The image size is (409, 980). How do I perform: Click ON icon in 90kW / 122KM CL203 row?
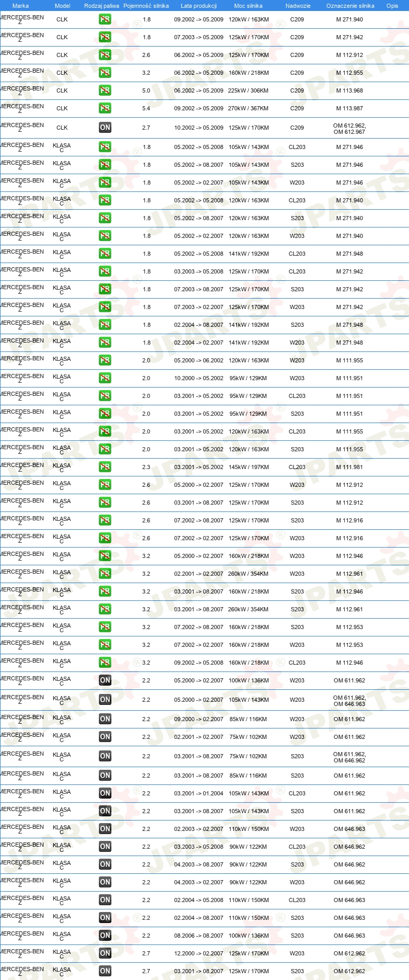click(x=105, y=847)
